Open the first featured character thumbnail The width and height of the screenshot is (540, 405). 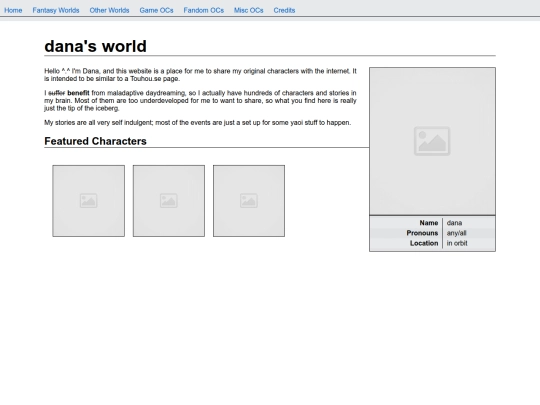pos(89,201)
